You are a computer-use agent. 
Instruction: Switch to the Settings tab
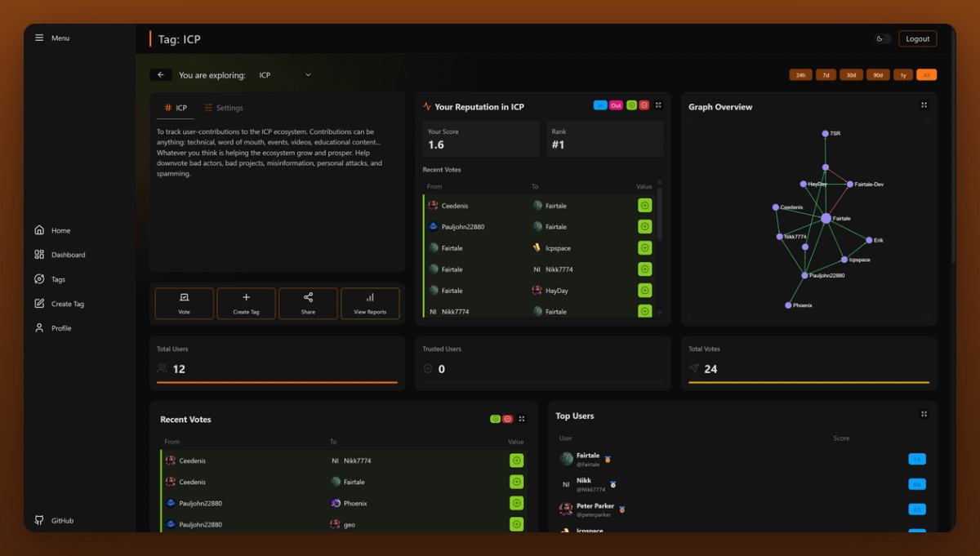(224, 108)
